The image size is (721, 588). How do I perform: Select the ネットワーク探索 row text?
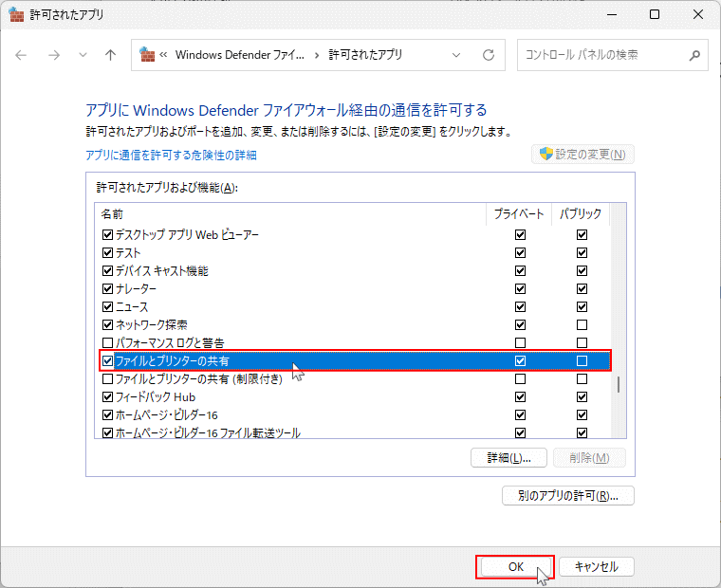(x=151, y=325)
